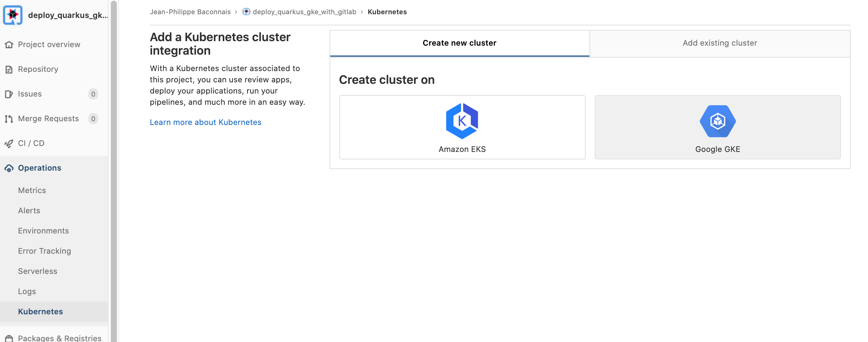
Task: Click the Repository file icon
Action: (9, 70)
